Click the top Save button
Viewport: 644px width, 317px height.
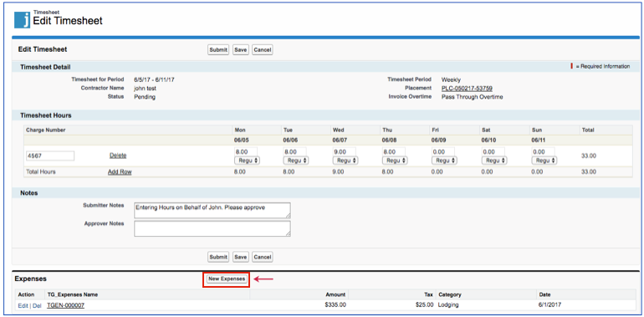pos(241,49)
